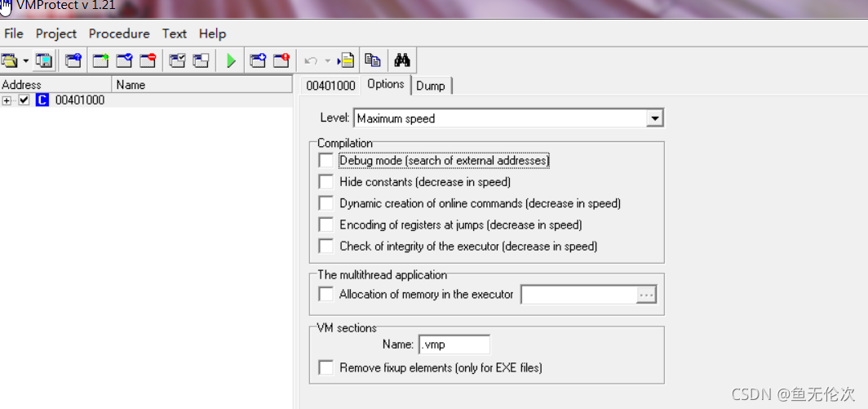
Task: Click the new procedure icon with green star
Action: 100,60
